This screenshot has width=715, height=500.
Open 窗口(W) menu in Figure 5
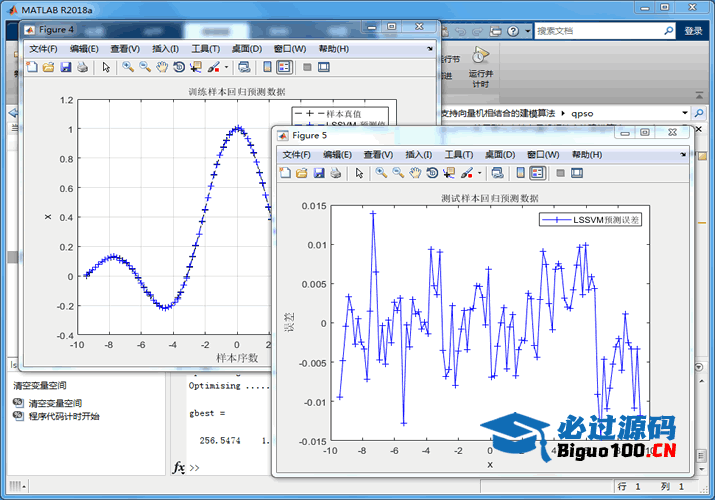tap(543, 155)
